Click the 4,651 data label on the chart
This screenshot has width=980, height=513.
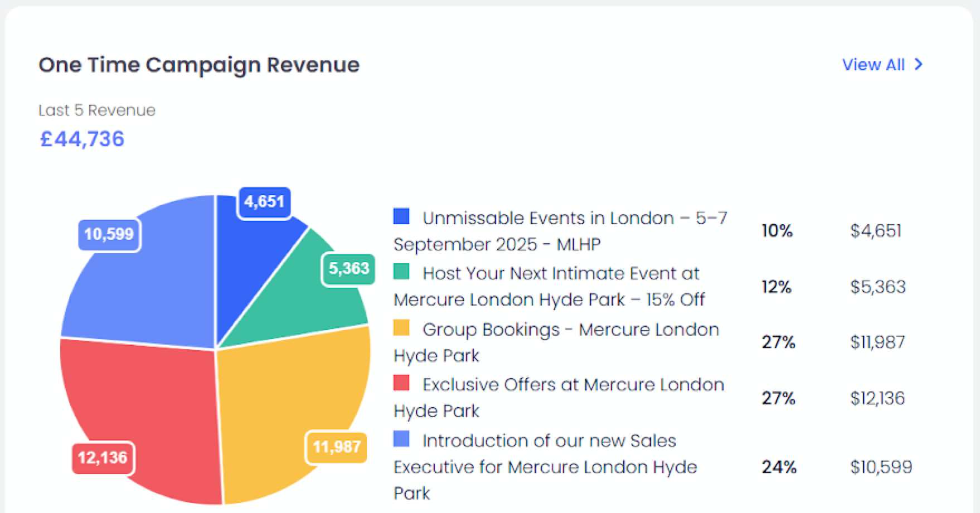click(264, 202)
